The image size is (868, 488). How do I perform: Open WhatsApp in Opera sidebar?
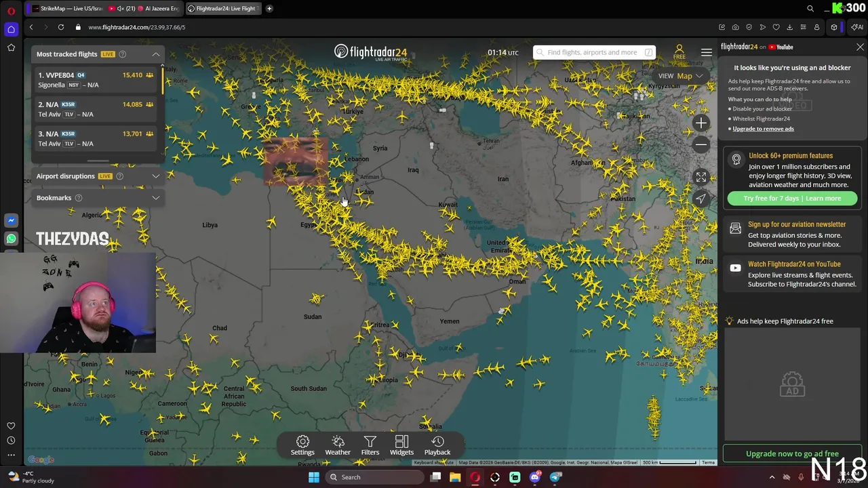coord(11,239)
